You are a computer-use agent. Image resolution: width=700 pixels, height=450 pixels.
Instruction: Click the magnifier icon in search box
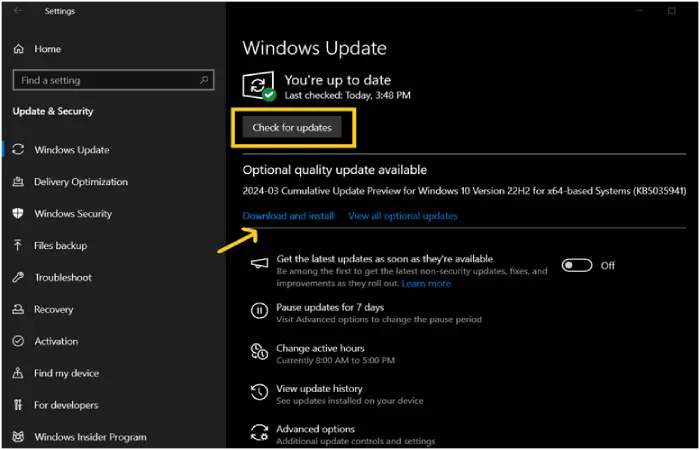[x=204, y=80]
